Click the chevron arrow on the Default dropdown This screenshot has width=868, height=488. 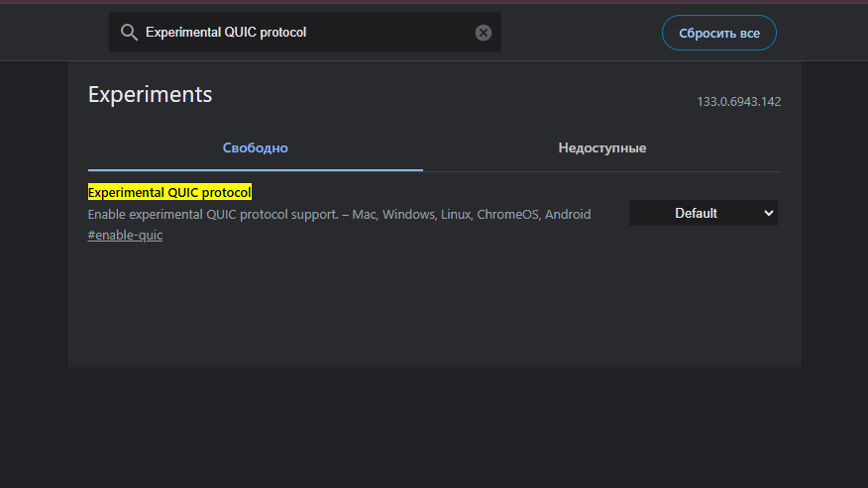click(768, 213)
